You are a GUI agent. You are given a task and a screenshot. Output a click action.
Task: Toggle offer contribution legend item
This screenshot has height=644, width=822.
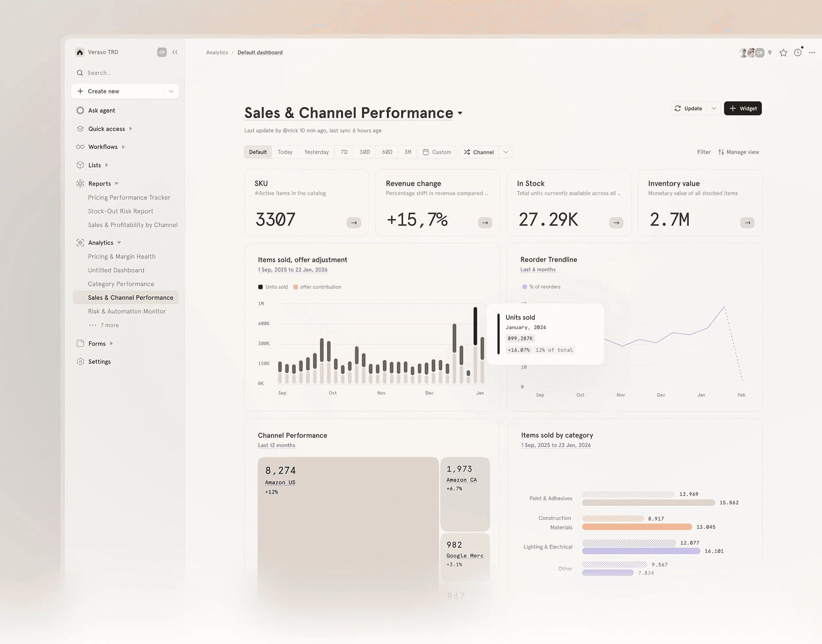[317, 287]
